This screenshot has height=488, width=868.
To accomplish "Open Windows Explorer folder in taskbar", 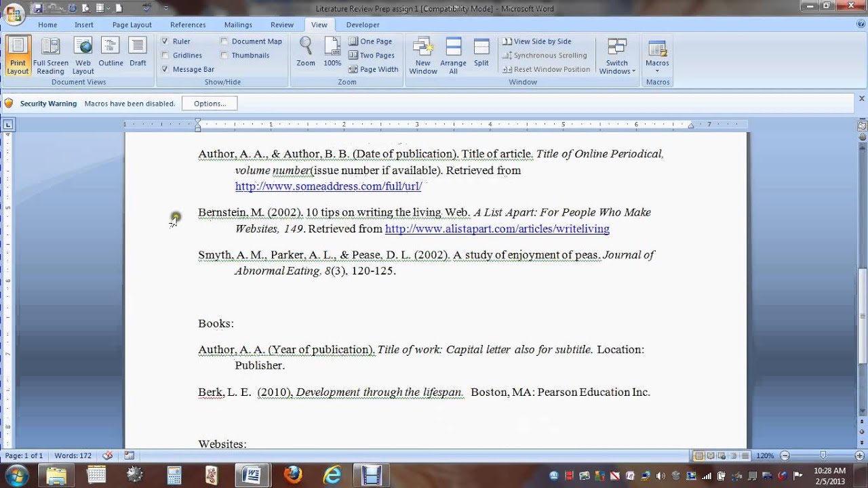I will click(57, 474).
